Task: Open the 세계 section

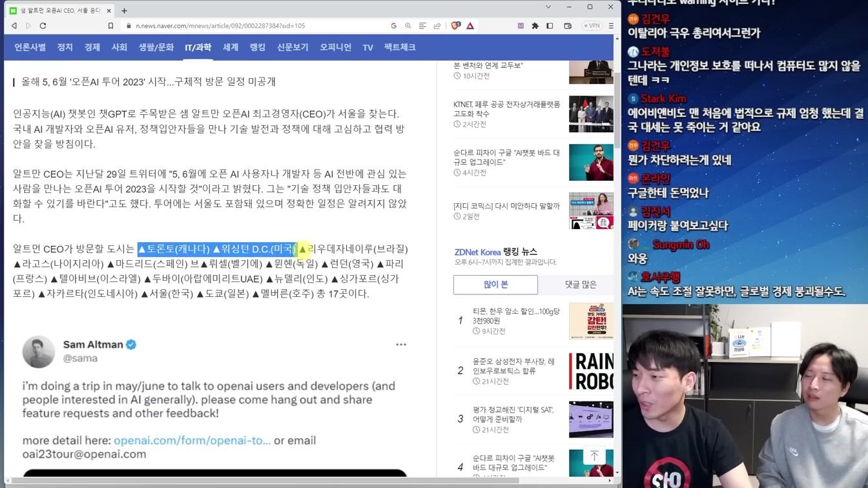Action: pyautogui.click(x=231, y=47)
